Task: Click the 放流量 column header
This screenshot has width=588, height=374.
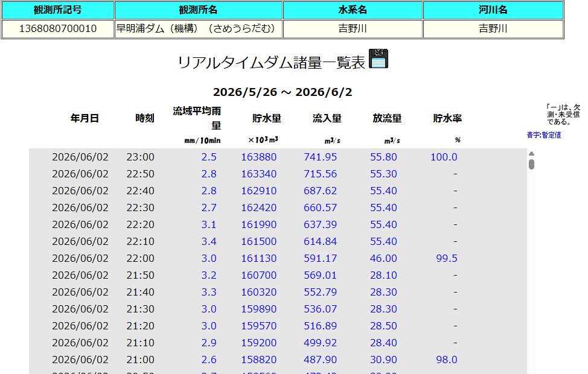Action: 387,118
